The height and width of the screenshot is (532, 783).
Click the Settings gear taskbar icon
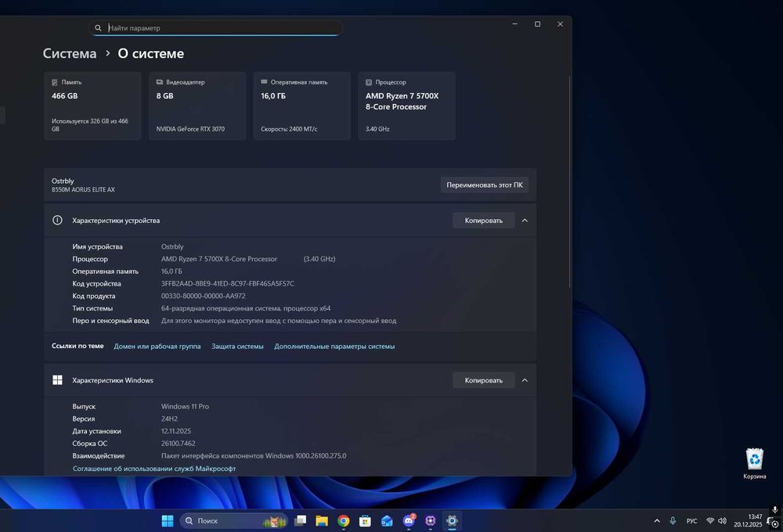pyautogui.click(x=452, y=521)
